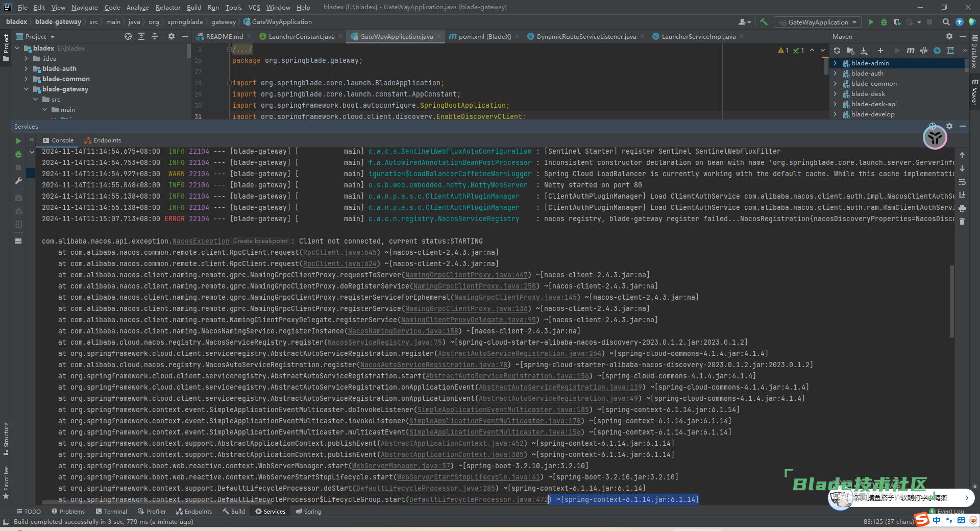Open the Refactor menu

[x=168, y=7]
